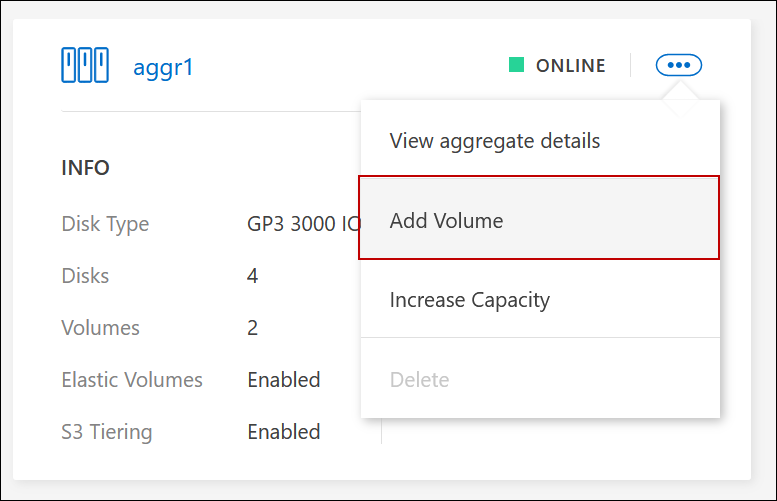Select the GP3 3000 disk type value

[302, 224]
